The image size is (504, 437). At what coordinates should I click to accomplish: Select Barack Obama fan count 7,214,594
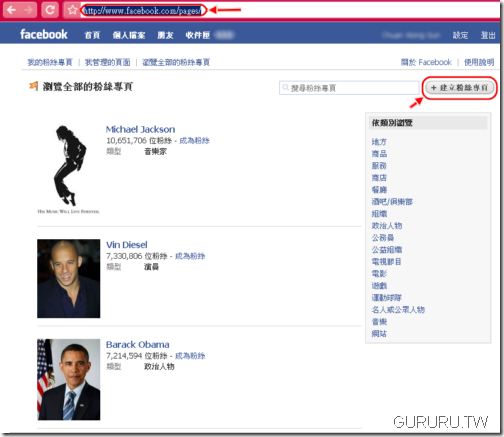point(124,356)
